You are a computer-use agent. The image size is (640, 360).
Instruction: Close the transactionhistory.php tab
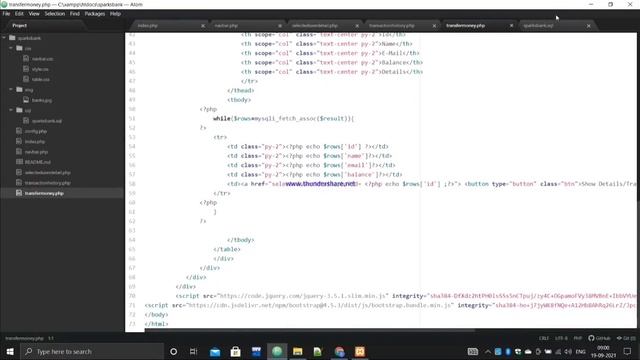tap(434, 26)
